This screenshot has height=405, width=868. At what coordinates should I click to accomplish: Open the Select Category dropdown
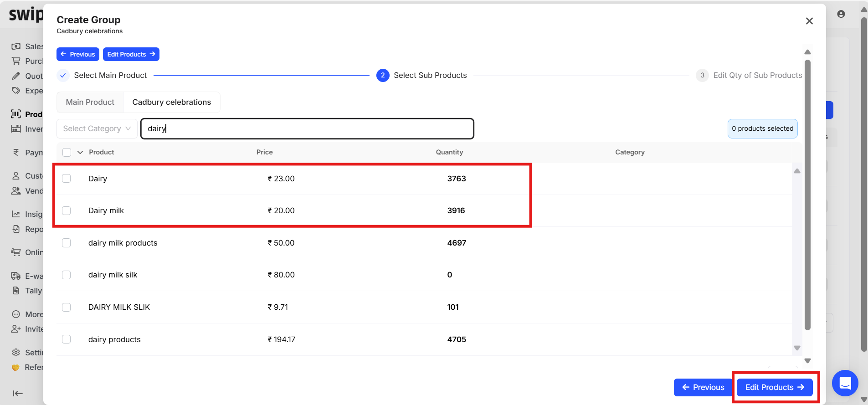point(97,128)
